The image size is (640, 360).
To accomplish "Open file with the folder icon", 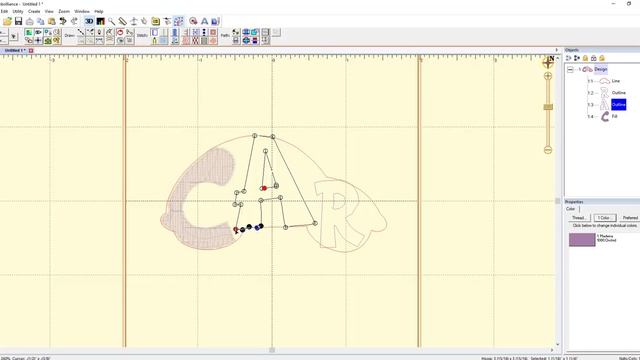I will pos(7,21).
